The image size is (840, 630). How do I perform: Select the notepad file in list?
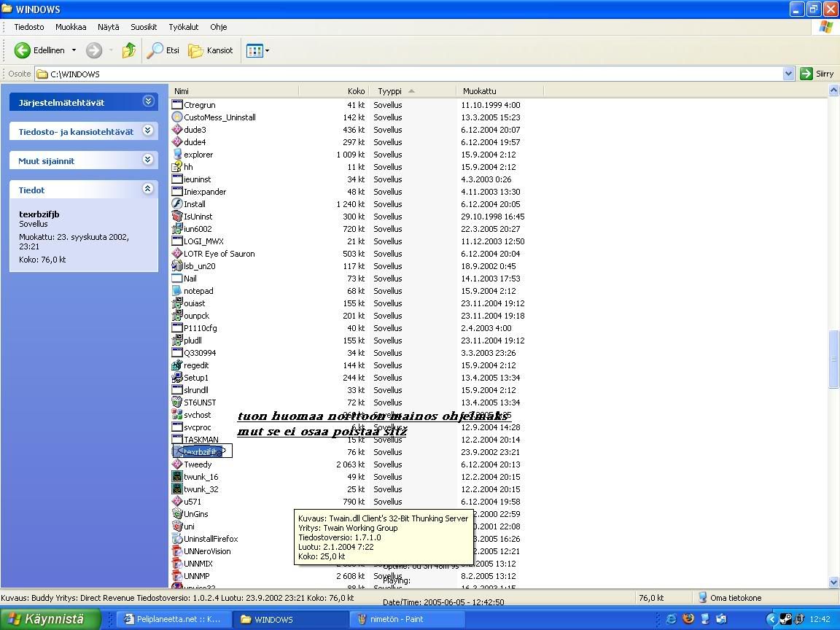pyautogui.click(x=198, y=291)
